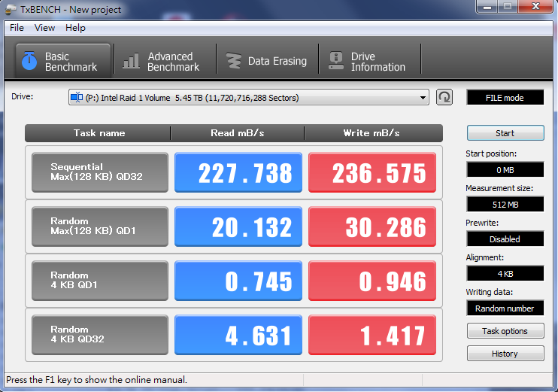Click the sequential write value 236.575
This screenshot has width=558, height=392.
[x=372, y=172]
